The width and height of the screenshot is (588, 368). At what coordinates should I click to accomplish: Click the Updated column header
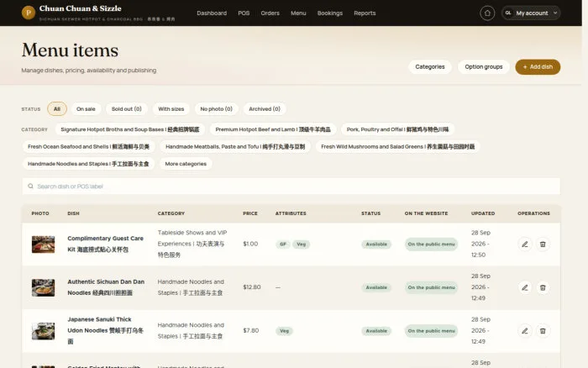coord(483,213)
